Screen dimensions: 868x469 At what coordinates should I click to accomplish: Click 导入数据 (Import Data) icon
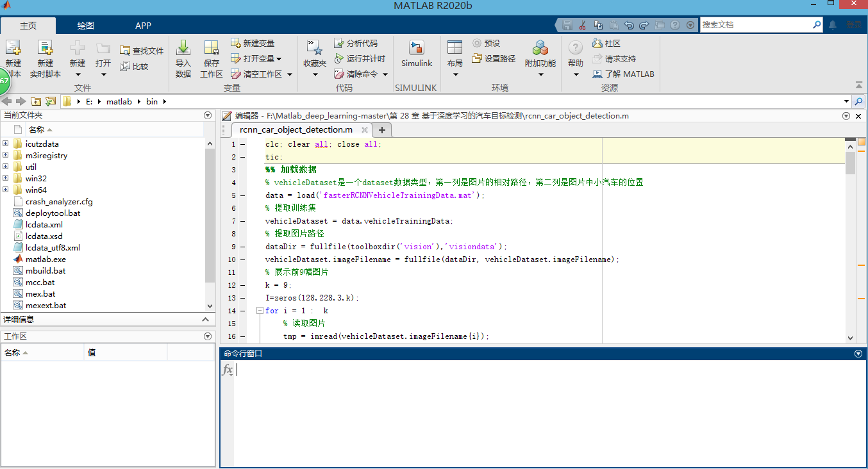pos(183,48)
